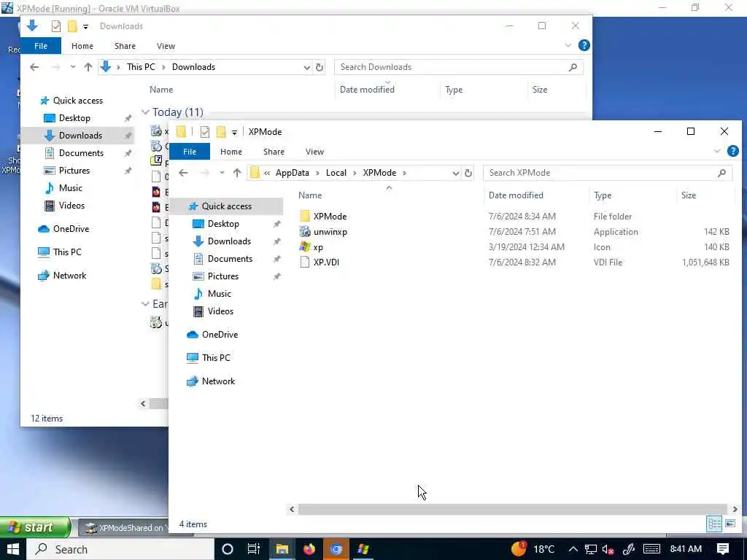Open File tab in XPMode window
This screenshot has width=747, height=560.
tap(190, 152)
